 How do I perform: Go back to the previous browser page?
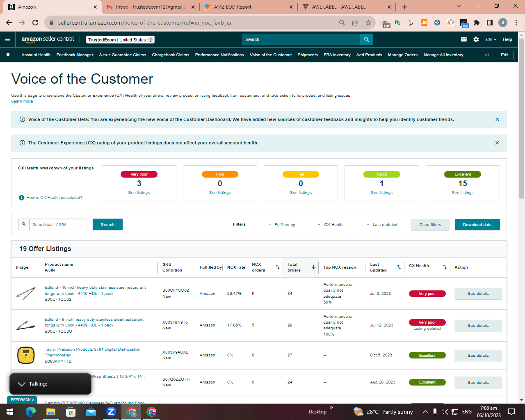point(9,23)
